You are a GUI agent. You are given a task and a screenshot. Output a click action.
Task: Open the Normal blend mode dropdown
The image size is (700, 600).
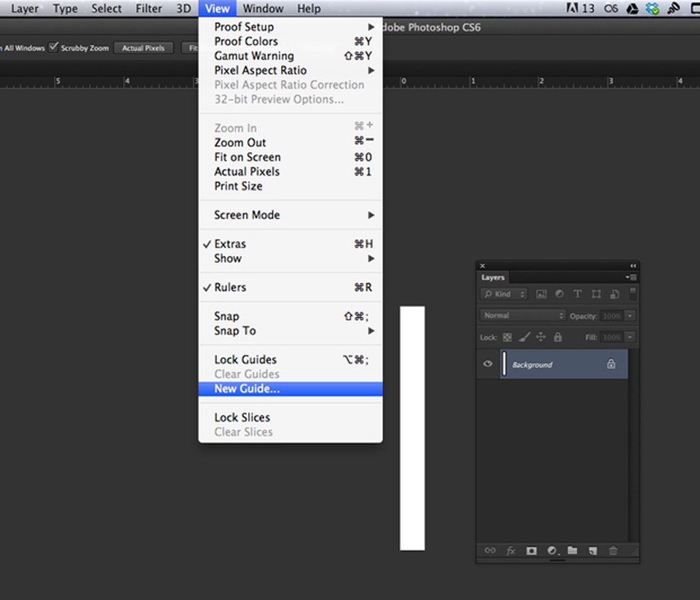[x=523, y=316]
